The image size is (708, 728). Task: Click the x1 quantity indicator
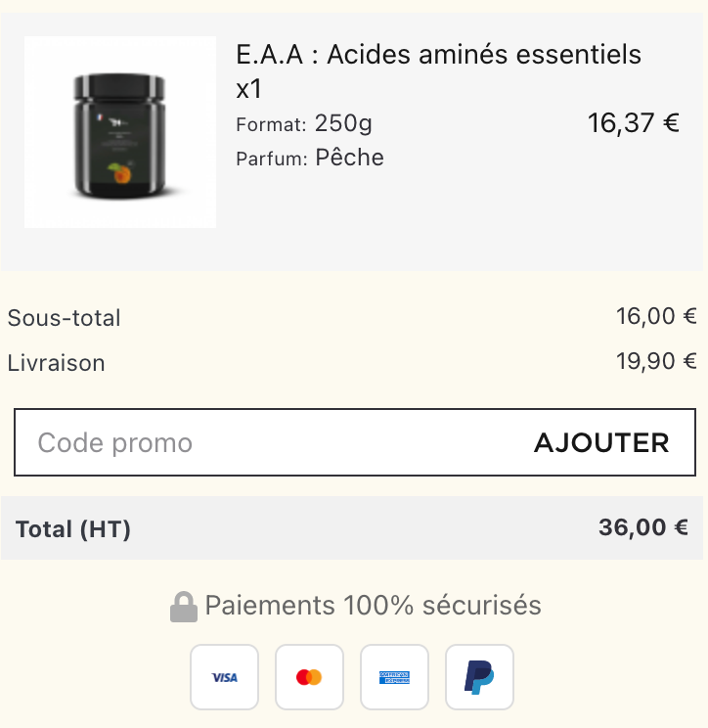[x=248, y=89]
